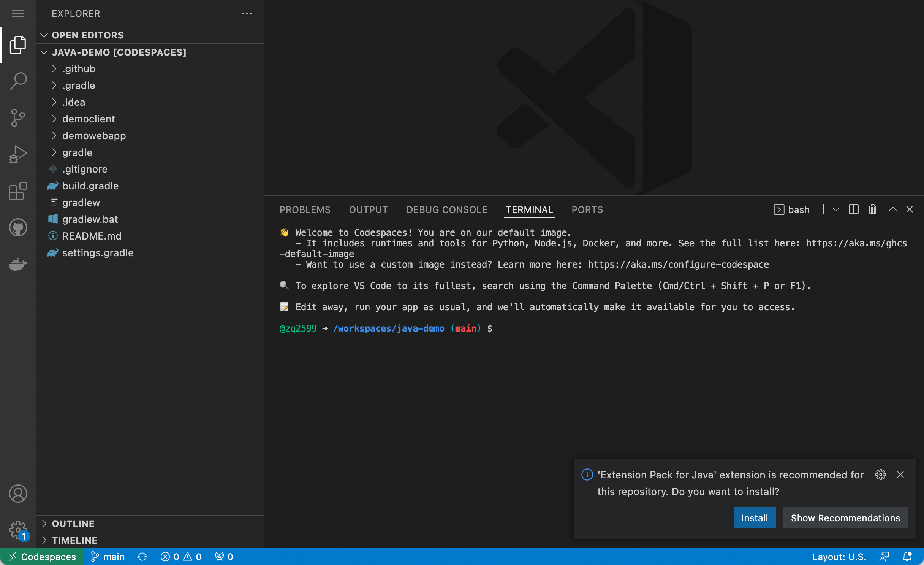Expand the demowebapp folder
This screenshot has width=924, height=565.
(x=150, y=136)
